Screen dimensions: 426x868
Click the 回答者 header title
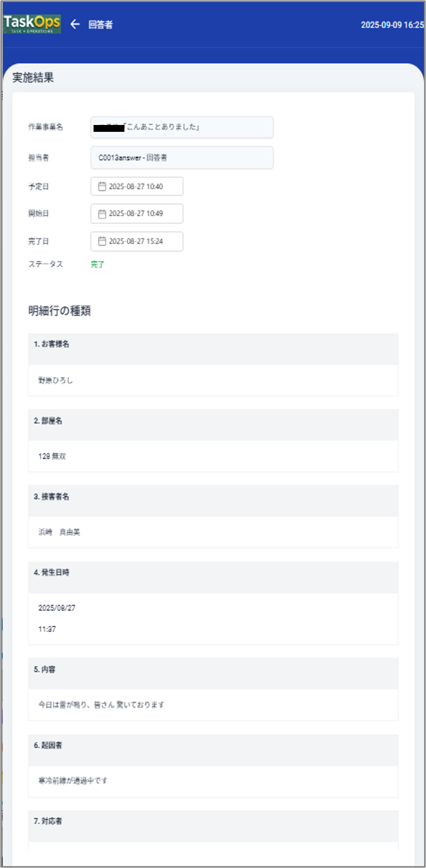[100, 25]
